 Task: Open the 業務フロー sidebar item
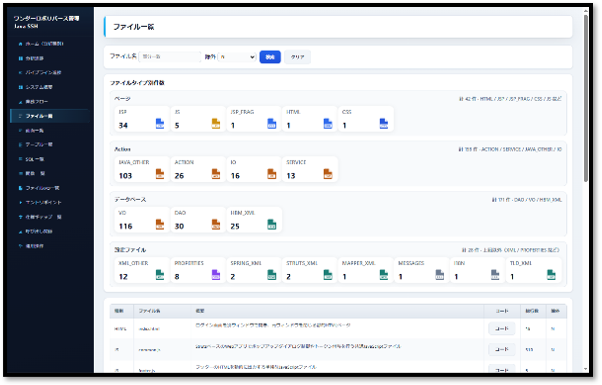50,102
